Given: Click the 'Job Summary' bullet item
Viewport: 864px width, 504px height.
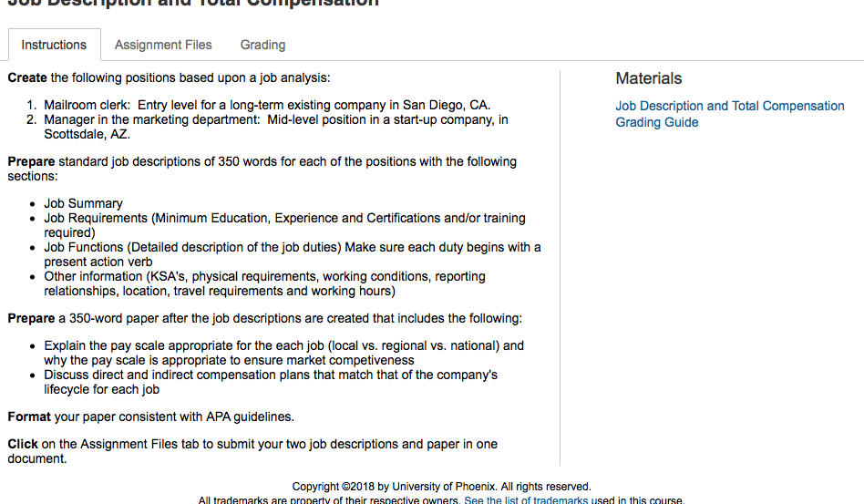Looking at the screenshot, I should (x=83, y=203).
